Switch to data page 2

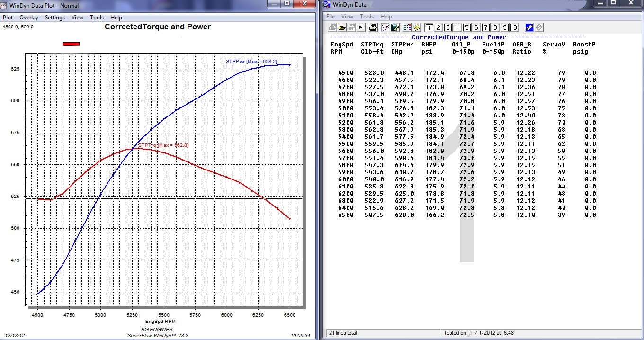(438, 27)
